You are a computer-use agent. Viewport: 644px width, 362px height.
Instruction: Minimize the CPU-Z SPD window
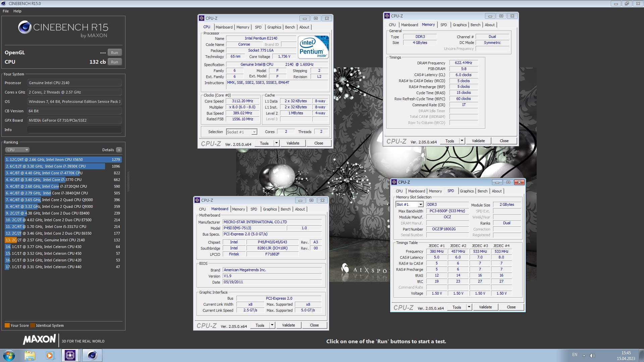(497, 182)
